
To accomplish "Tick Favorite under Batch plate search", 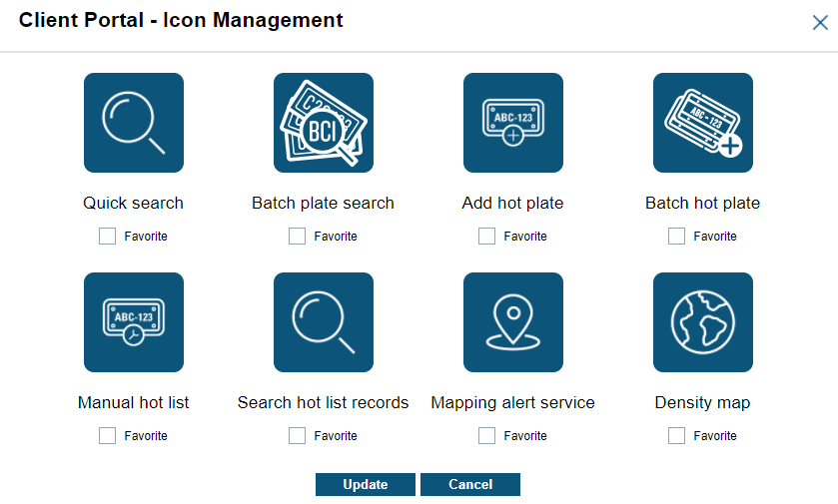I will pos(297,237).
